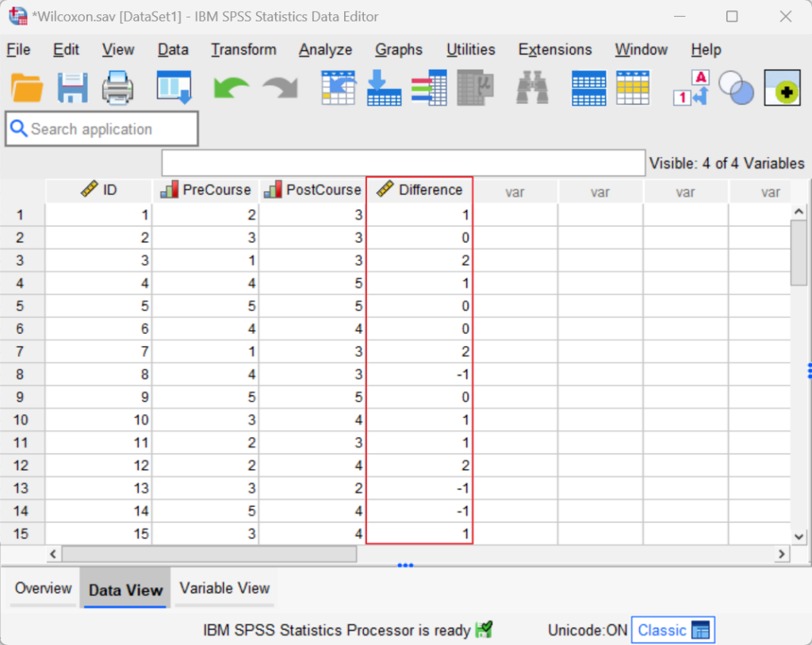The height and width of the screenshot is (645, 812).
Task: Switch to the Variable View tab
Action: click(224, 588)
